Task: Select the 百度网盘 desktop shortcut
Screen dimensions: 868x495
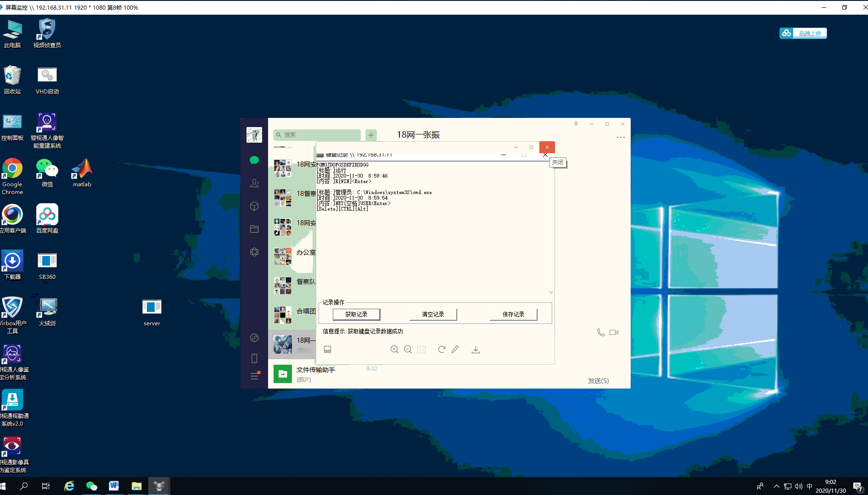Action: click(47, 219)
